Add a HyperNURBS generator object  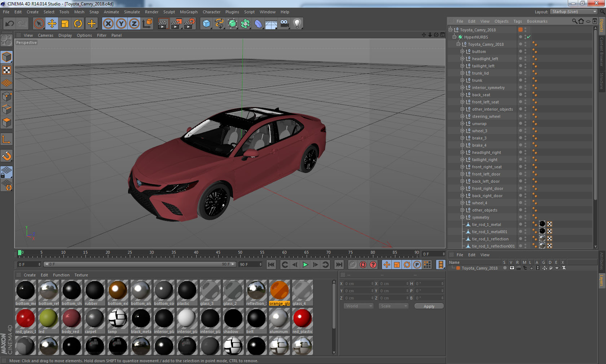coord(232,24)
